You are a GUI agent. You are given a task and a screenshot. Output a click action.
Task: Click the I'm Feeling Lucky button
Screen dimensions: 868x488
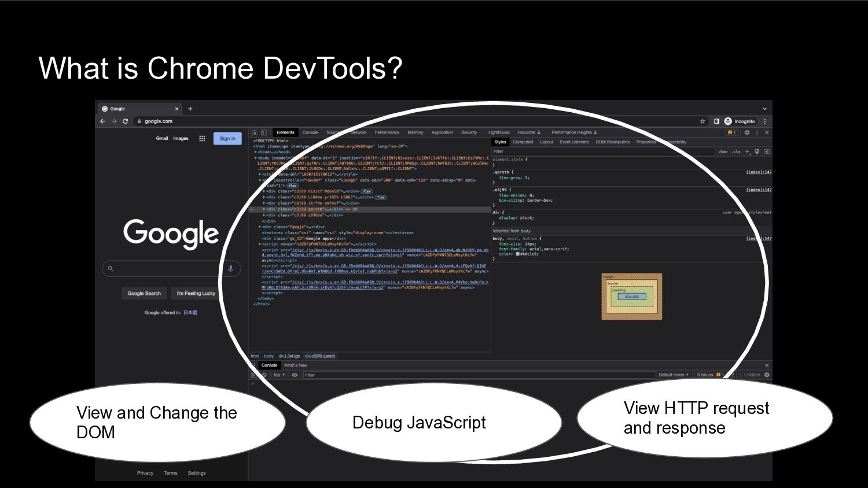point(196,294)
